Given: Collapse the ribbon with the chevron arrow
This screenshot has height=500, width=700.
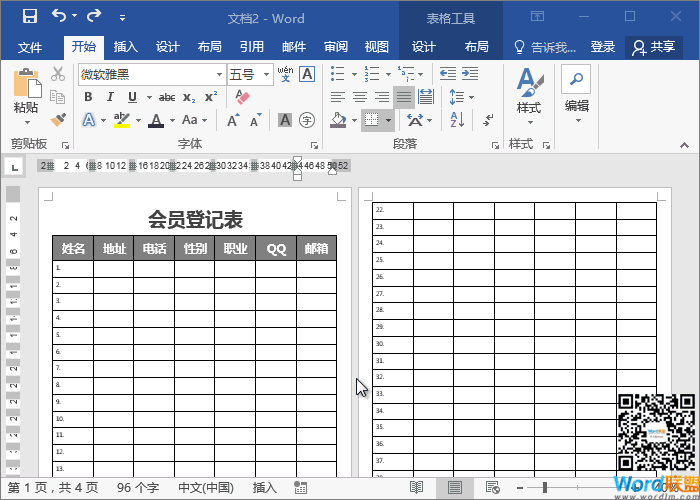Looking at the screenshot, I should tap(684, 145).
